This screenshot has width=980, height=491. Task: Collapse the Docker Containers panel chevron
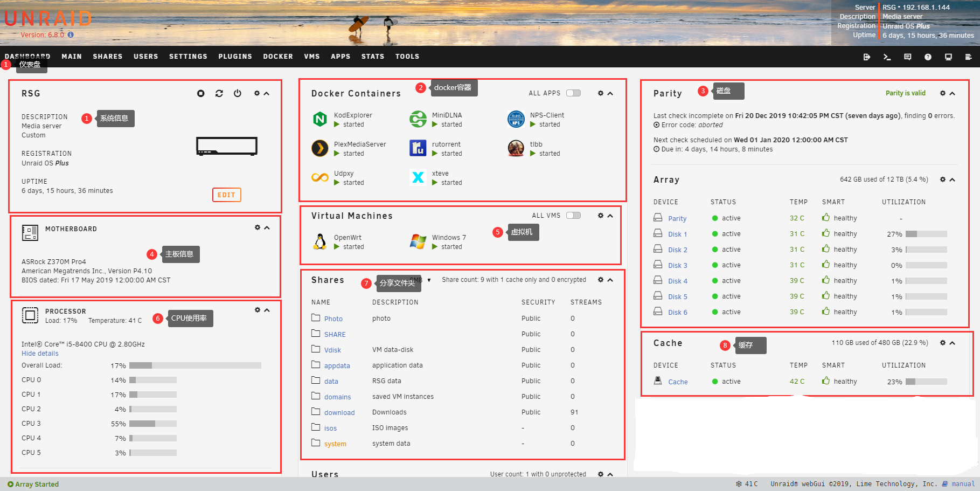(610, 93)
